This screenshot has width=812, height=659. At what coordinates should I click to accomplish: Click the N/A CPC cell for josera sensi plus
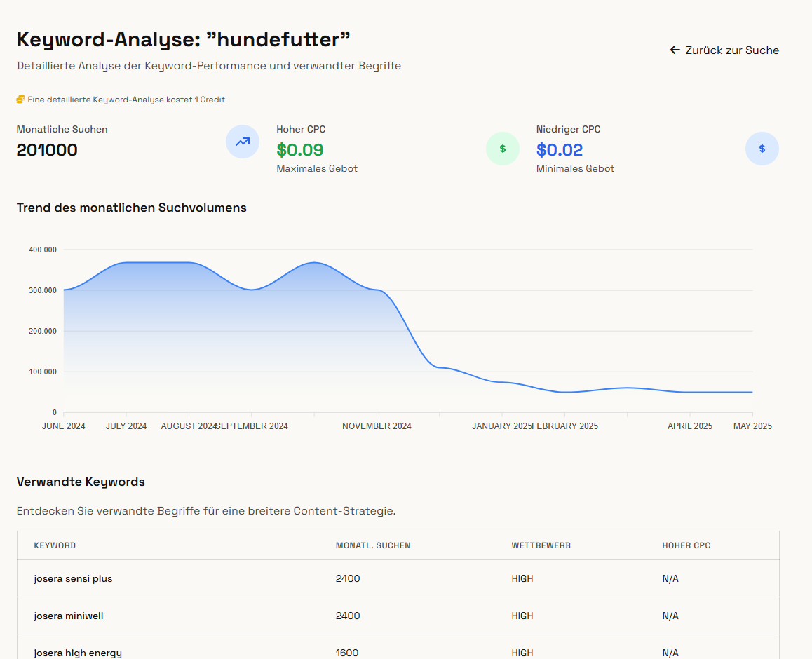(x=670, y=578)
